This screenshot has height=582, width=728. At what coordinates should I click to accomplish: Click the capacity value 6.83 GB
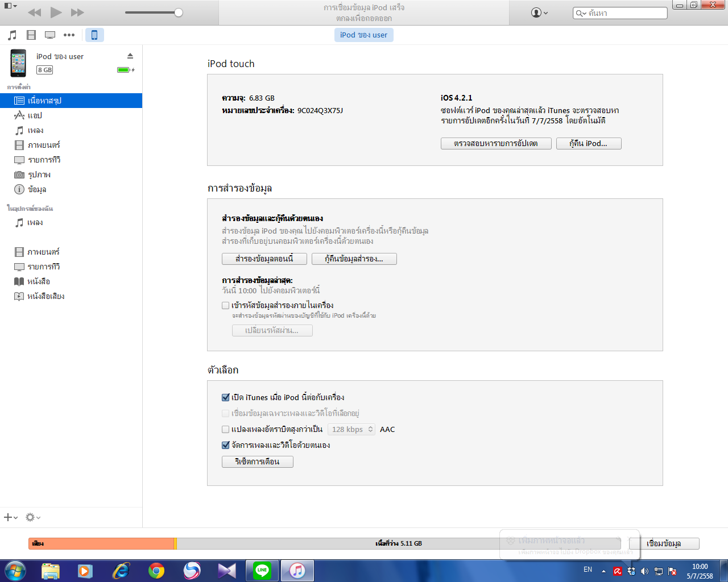[262, 98]
